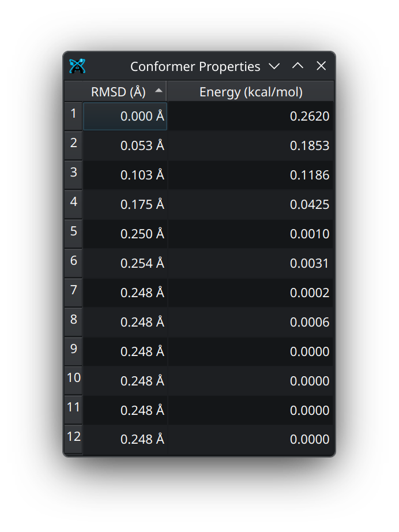Select the 0.254 Å RMSD cell
Viewport: 399px width, 532px height.
click(x=125, y=264)
